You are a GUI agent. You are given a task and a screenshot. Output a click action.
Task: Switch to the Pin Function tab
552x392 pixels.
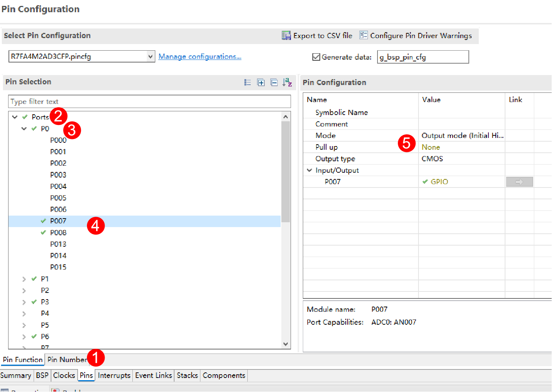pos(23,359)
